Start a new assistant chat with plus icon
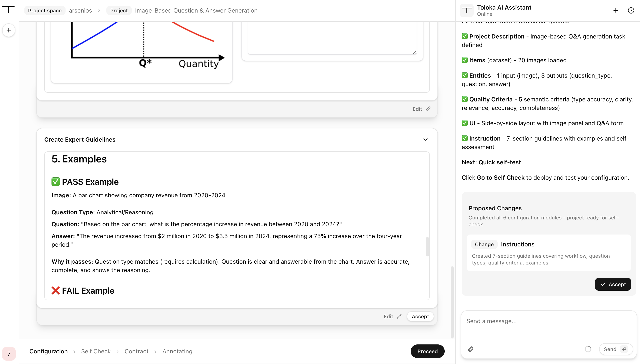The height and width of the screenshot is (364, 640). tap(616, 10)
